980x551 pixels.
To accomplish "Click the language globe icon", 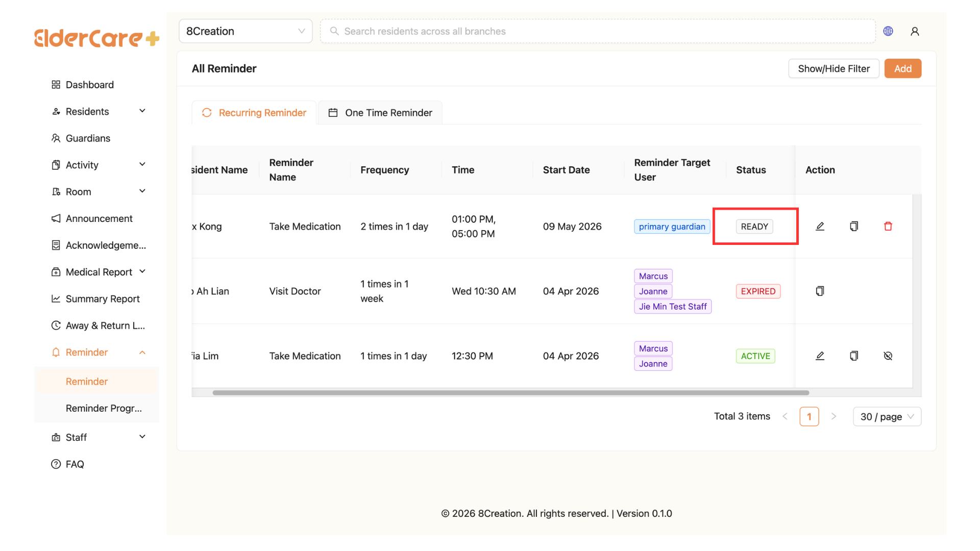I will (888, 31).
